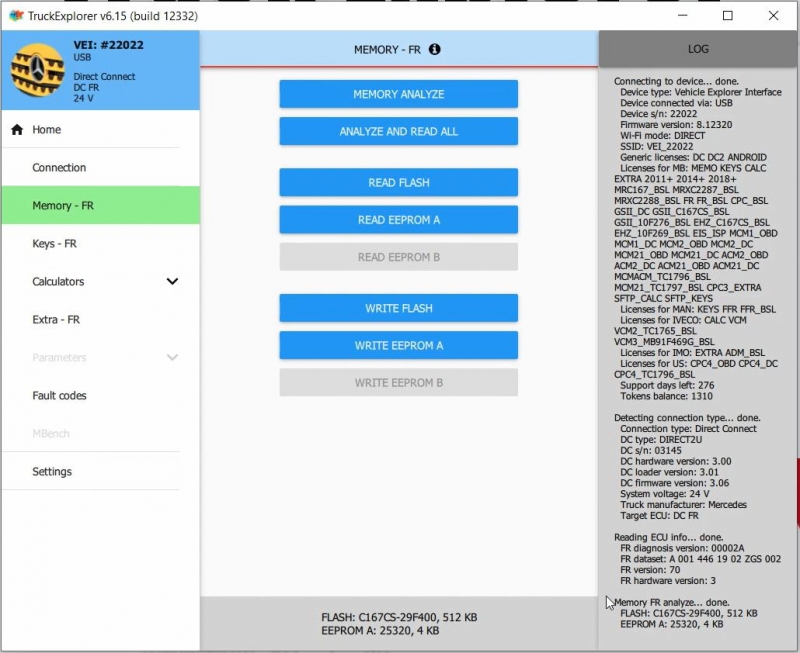Click the LOG panel header
Viewport: 800px width, 653px height.
697,49
